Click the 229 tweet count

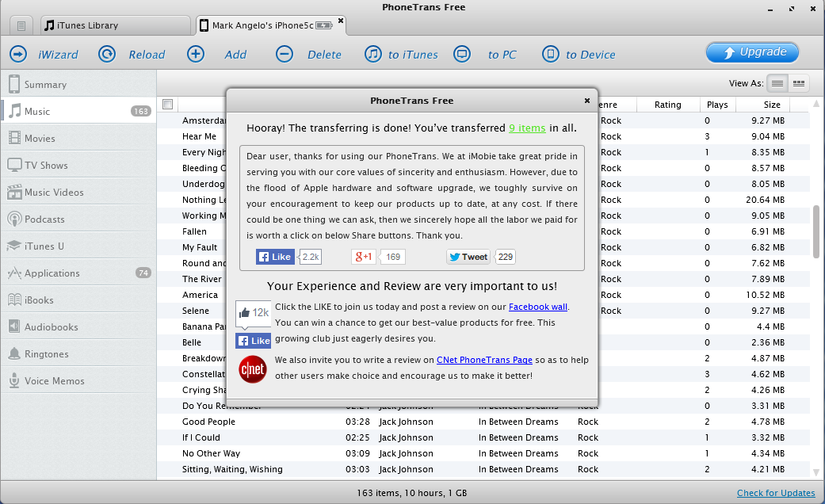pyautogui.click(x=505, y=257)
